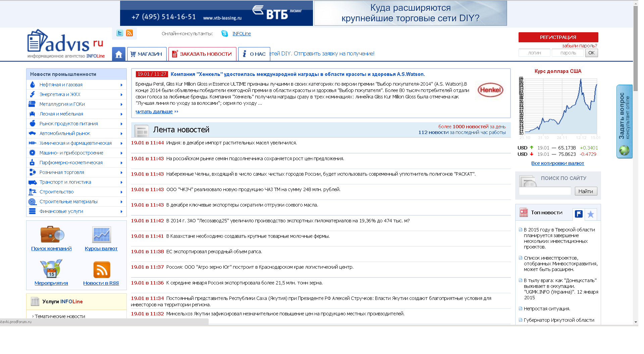Select the blue flag tab in Топ новости
This screenshot has width=644, height=354.
[579, 214]
